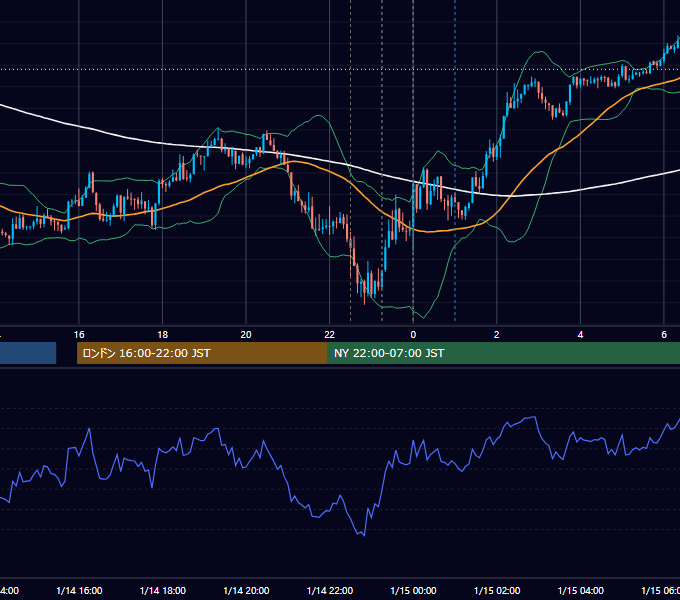Click the 1/15 04:00 date label

(x=581, y=591)
